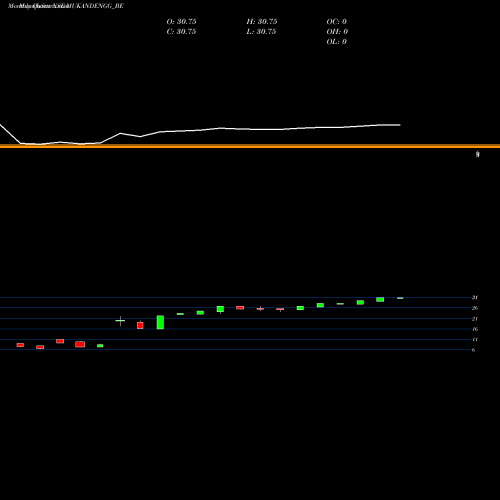Click the price axis label 6
This screenshot has height=500, width=500.
click(473, 350)
